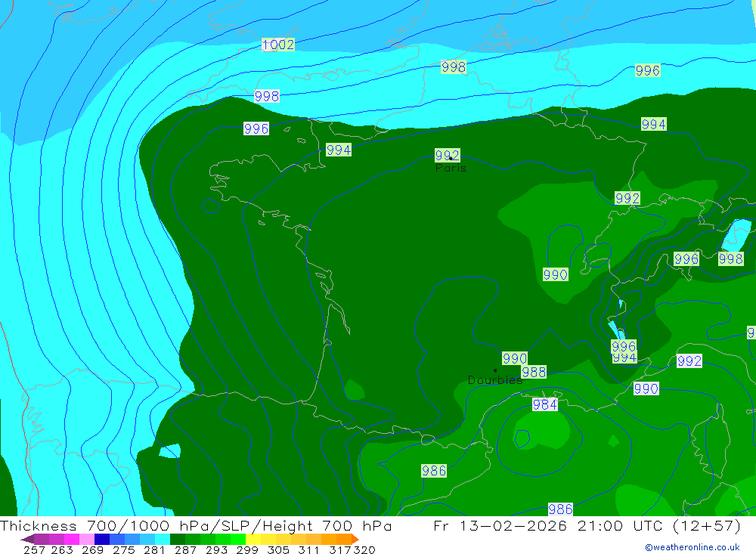Click the 992 label above Paris
The image size is (756, 554).
pos(447,155)
